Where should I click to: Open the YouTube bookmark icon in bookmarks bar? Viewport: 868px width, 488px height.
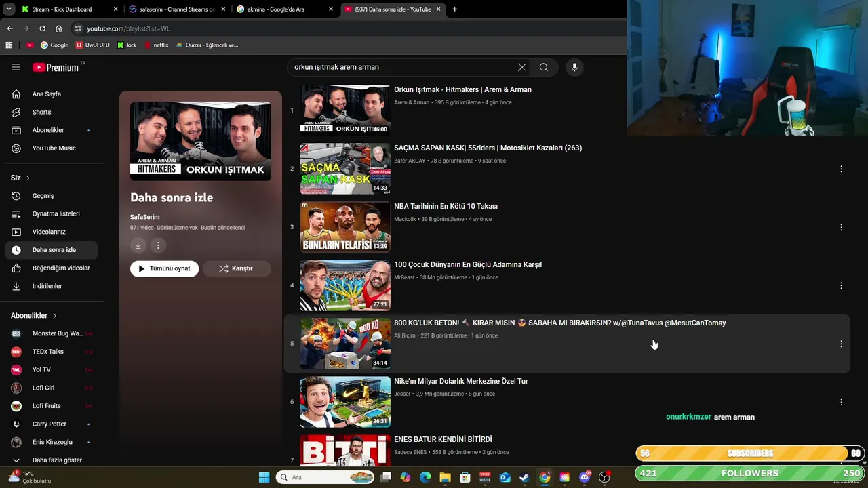coord(30,45)
